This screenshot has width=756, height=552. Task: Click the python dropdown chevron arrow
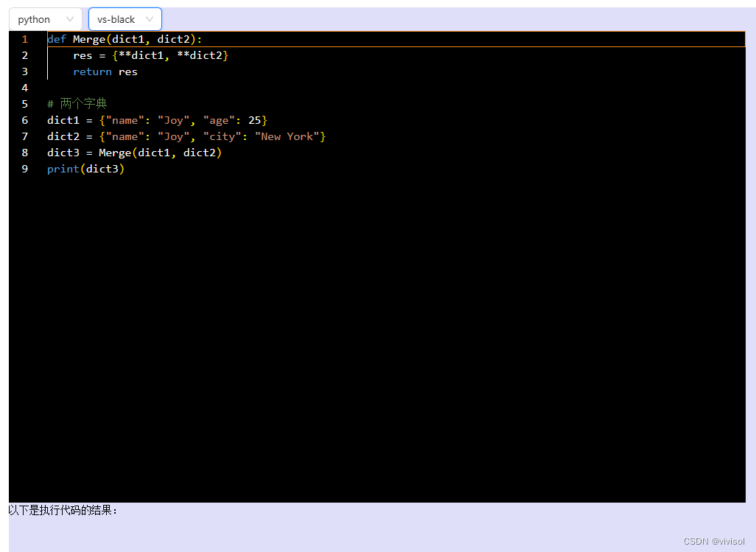pyautogui.click(x=70, y=19)
